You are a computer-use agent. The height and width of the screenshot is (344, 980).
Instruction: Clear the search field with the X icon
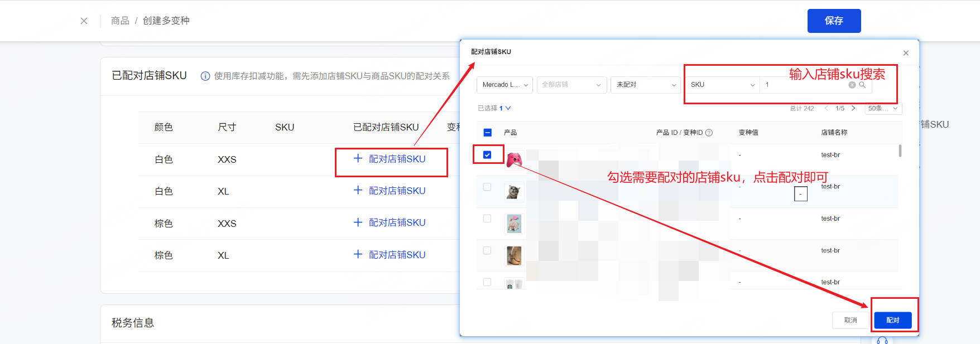coord(852,85)
